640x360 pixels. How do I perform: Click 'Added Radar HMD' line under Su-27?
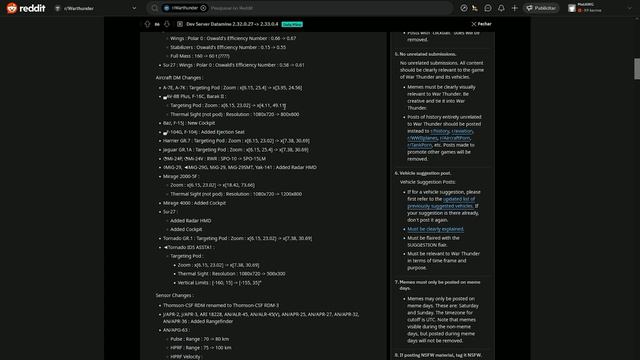(191, 220)
